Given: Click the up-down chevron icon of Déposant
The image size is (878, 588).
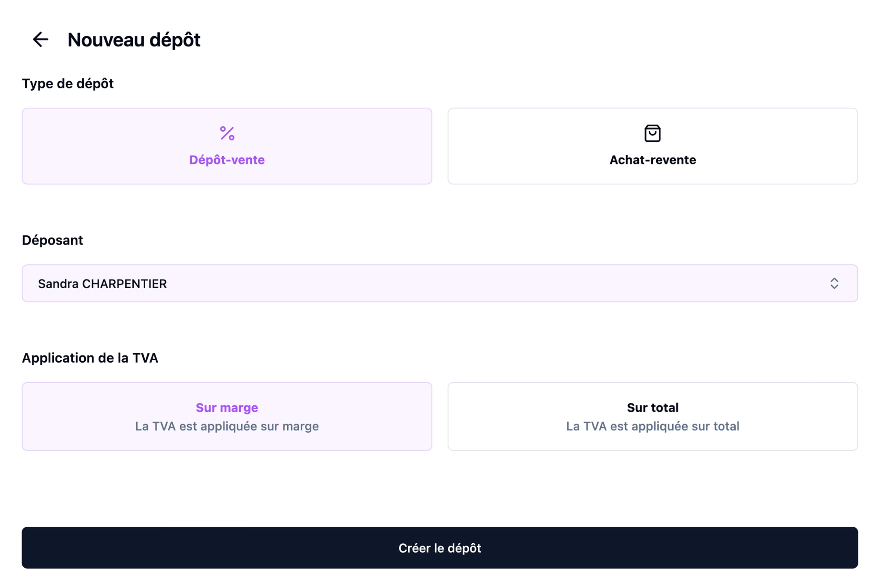Looking at the screenshot, I should 834,283.
